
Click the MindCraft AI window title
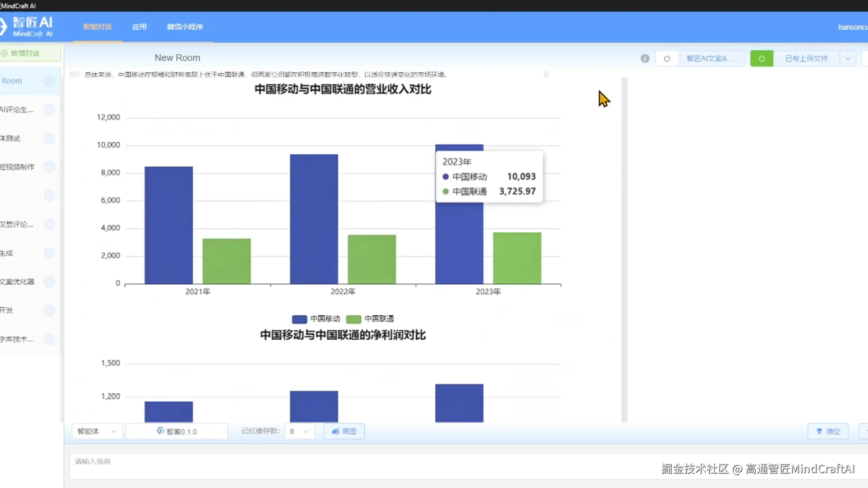click(18, 6)
